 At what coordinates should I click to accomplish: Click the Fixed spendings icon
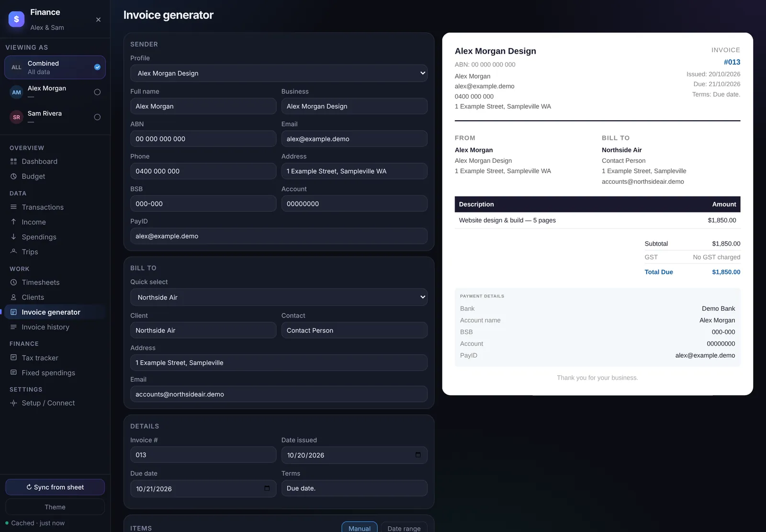tap(13, 372)
